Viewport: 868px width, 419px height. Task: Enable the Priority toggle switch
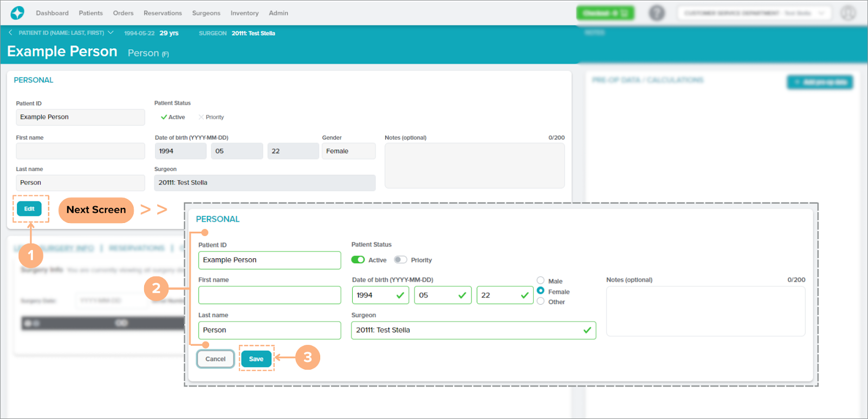coord(400,260)
